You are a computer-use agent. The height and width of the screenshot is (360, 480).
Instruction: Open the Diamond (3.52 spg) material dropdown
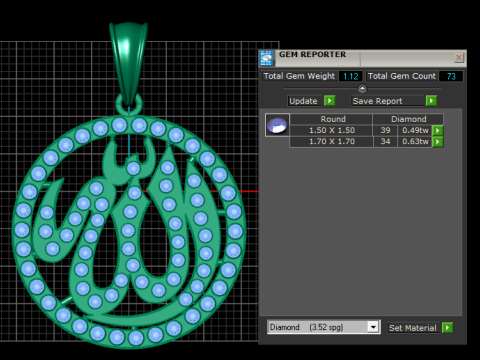tap(373, 327)
